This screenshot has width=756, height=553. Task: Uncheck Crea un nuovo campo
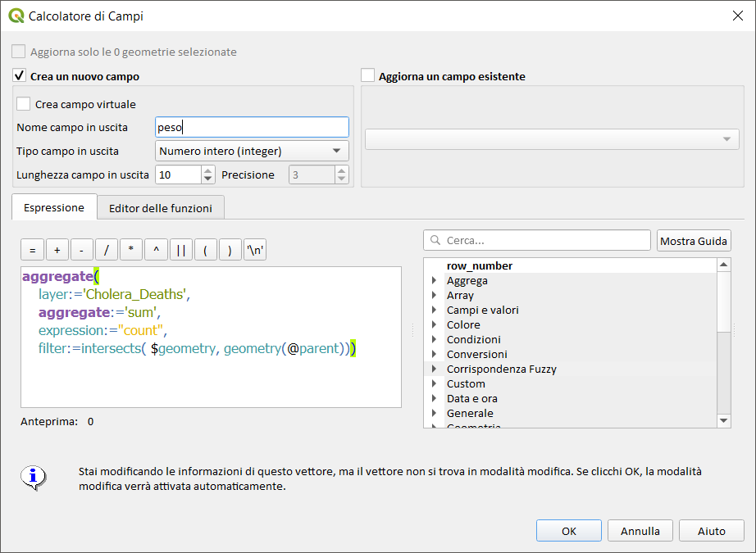pyautogui.click(x=20, y=76)
